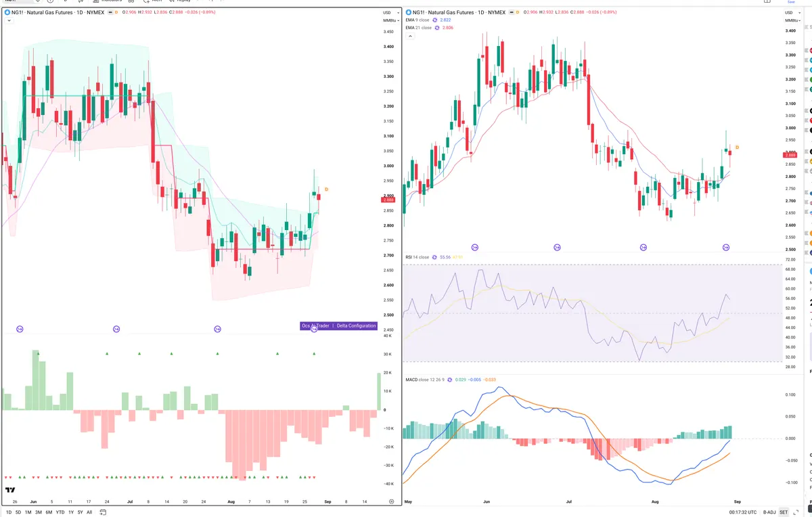Click the RSI value 55.56

(445, 257)
